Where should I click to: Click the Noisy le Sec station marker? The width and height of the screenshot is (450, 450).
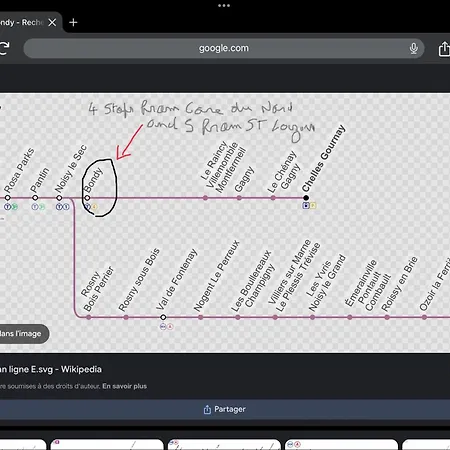[59, 198]
